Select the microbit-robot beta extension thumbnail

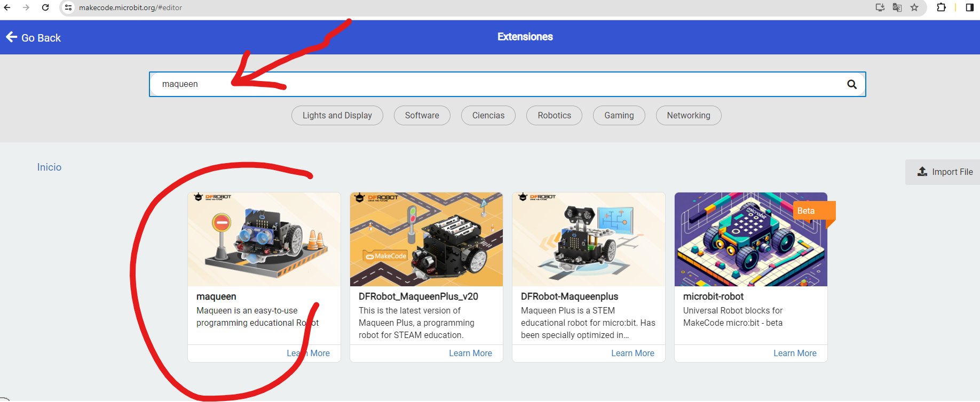tap(750, 239)
